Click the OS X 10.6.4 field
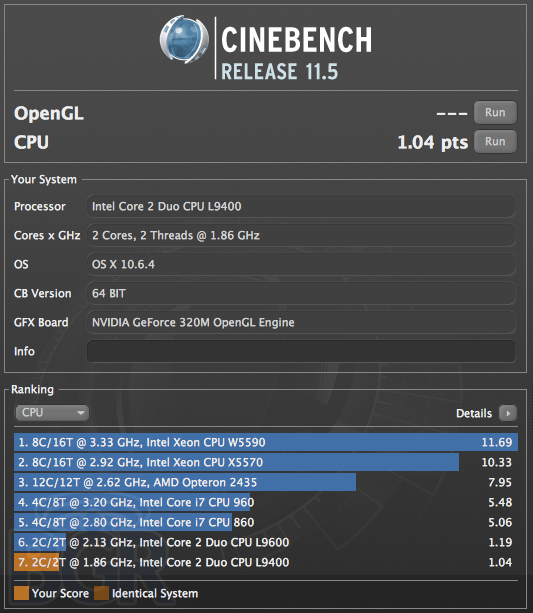This screenshot has width=533, height=613. pos(301,264)
